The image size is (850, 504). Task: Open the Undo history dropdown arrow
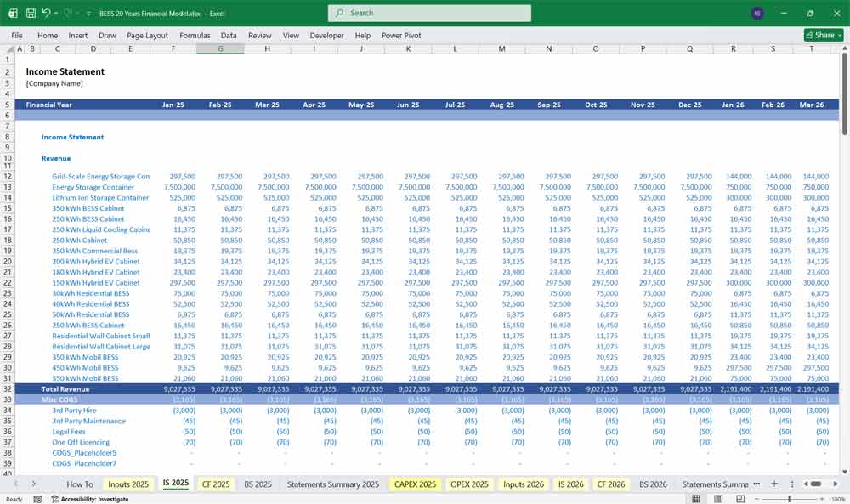click(x=57, y=14)
